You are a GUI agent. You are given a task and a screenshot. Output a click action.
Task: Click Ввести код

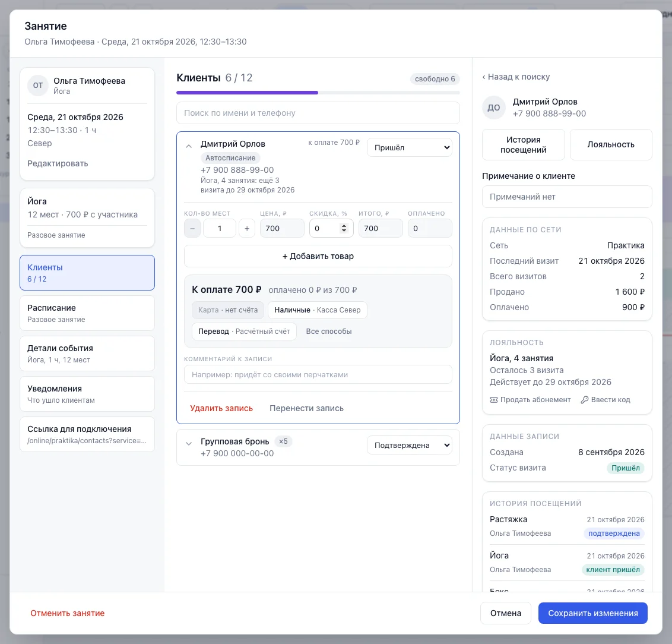pos(606,400)
